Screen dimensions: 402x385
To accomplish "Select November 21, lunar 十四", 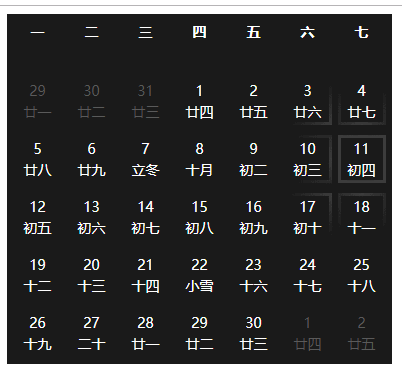I will pyautogui.click(x=145, y=275).
